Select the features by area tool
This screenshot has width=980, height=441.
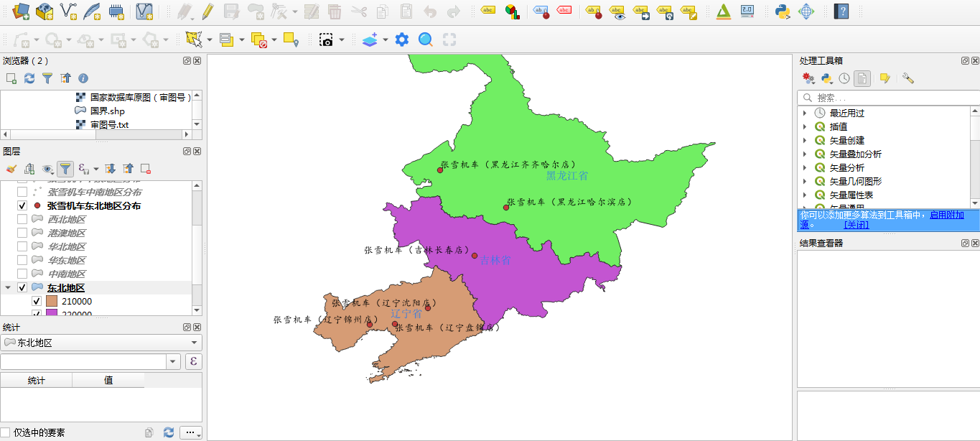tap(193, 40)
